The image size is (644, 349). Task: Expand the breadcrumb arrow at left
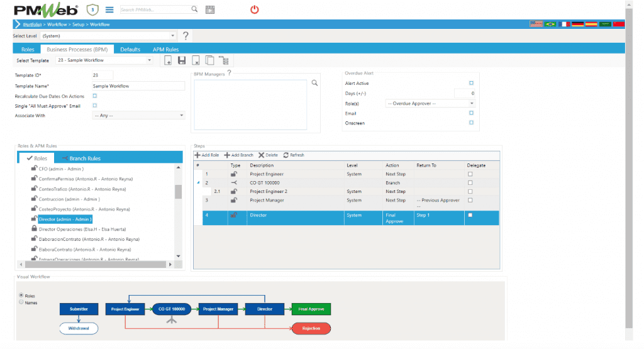pos(17,25)
